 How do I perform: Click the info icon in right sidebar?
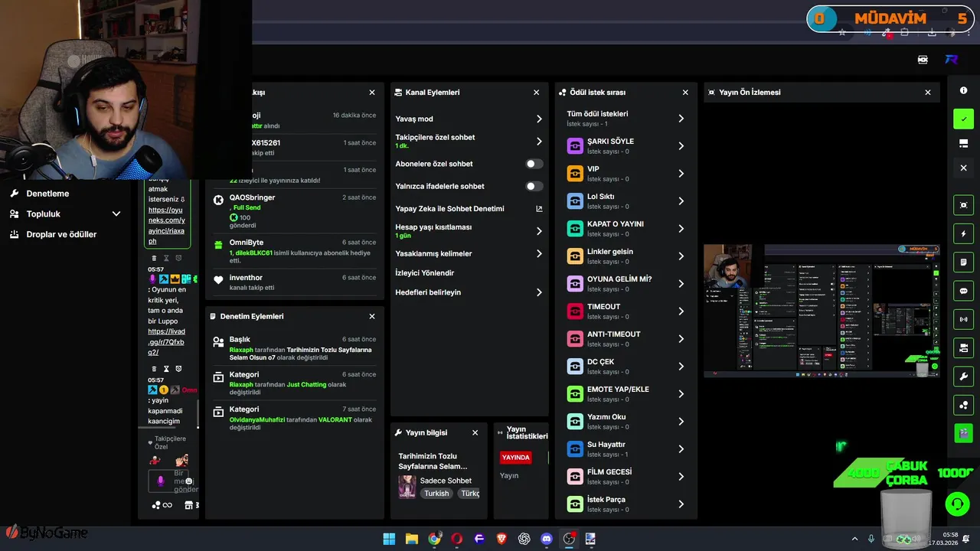tap(963, 90)
